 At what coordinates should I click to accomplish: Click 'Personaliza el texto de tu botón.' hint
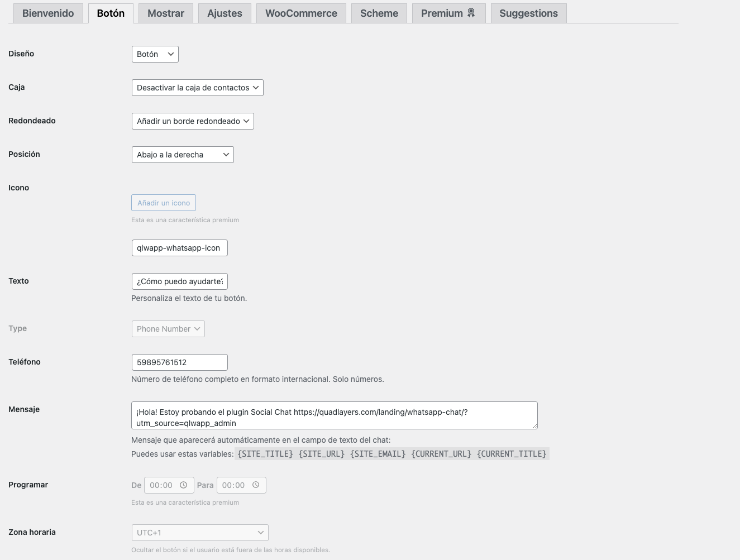(x=189, y=298)
